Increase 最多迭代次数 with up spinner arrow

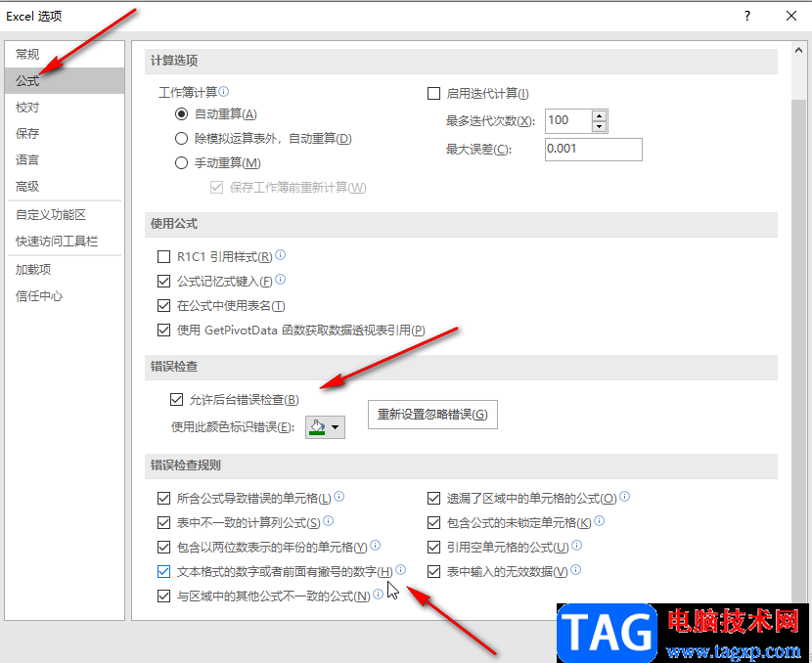coord(599,115)
